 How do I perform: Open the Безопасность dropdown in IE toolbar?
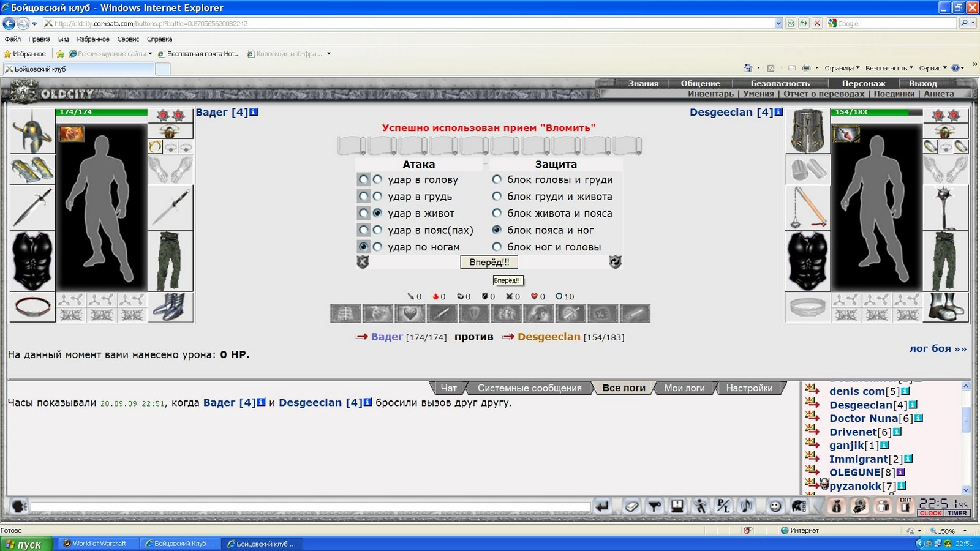pyautogui.click(x=889, y=68)
